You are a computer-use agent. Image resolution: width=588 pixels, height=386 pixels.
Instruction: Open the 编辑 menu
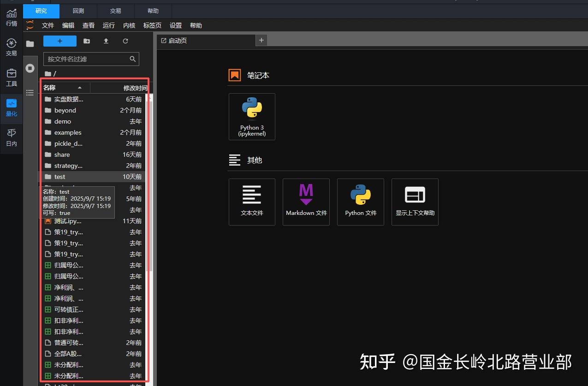[68, 25]
